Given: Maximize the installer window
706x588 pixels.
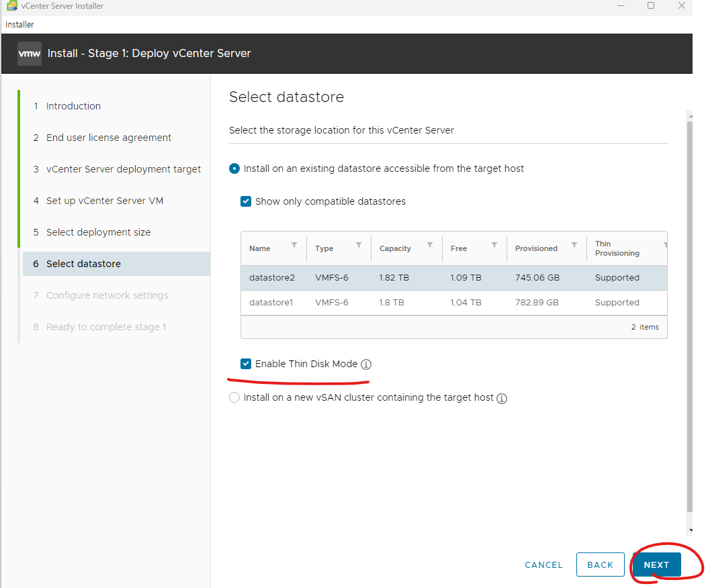Looking at the screenshot, I should (651, 6).
